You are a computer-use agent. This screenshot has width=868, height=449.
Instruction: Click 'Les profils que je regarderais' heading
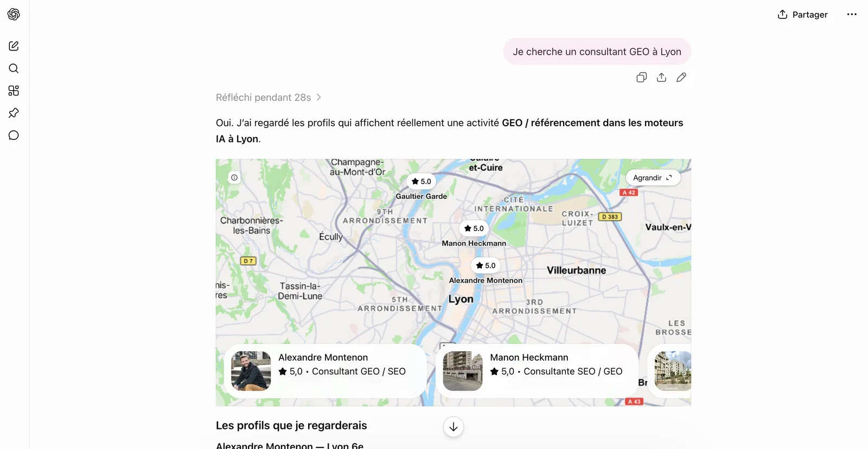291,426
